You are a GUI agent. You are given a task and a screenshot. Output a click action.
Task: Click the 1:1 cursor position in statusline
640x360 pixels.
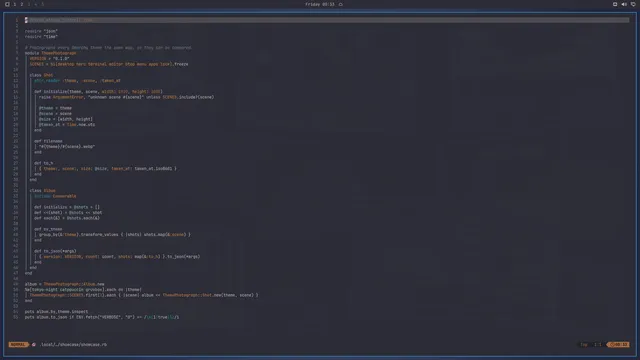(598, 344)
